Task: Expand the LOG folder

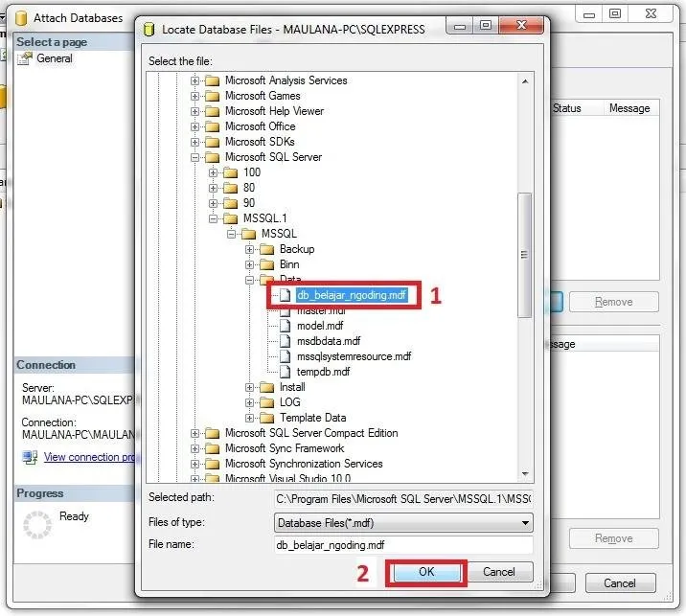Action: click(249, 403)
